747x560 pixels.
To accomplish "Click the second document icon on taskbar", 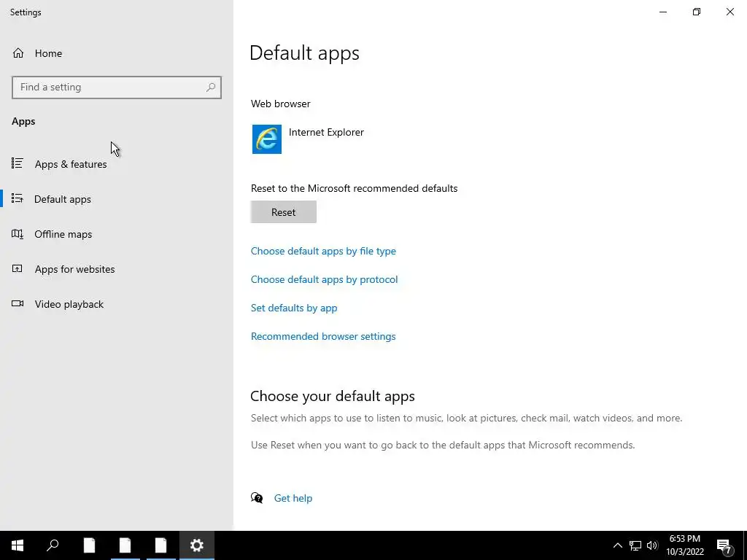I will click(125, 545).
